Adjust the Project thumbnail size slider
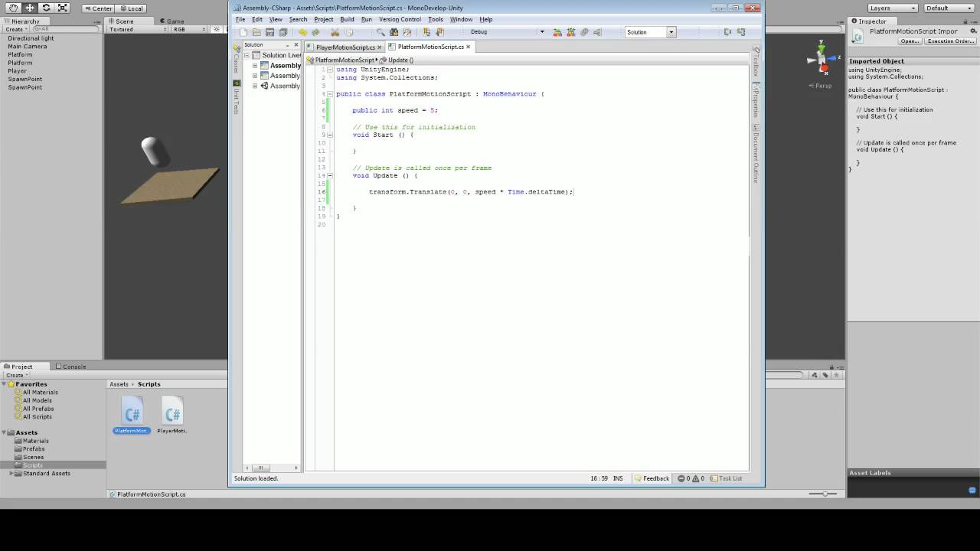Screen dimensions: 980x551 click(824, 494)
